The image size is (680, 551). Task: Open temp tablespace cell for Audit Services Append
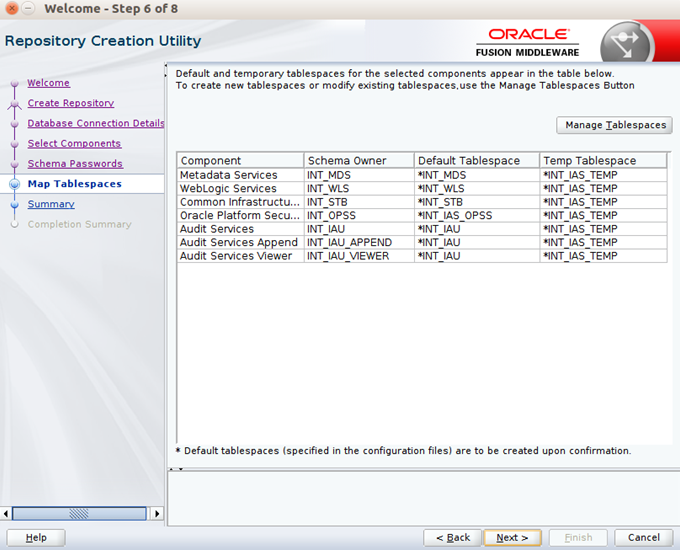click(x=603, y=242)
